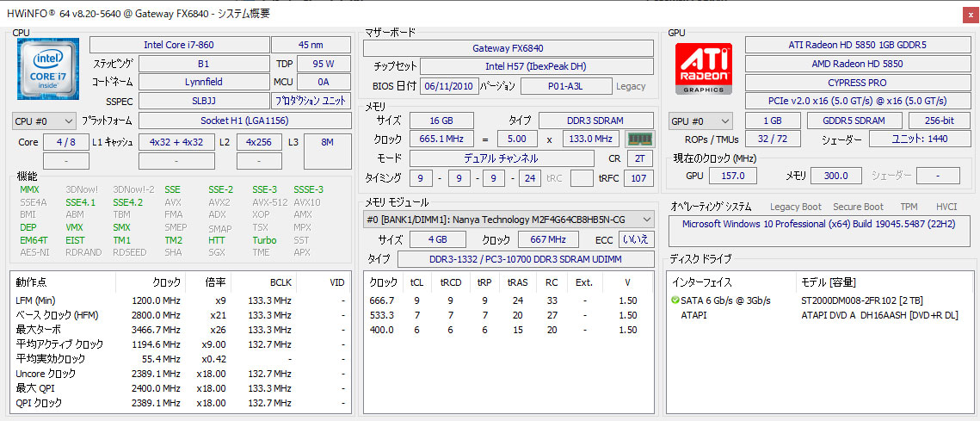The image size is (980, 421).
Task: Click the BIOS date 06/11/2010 field
Action: (449, 86)
